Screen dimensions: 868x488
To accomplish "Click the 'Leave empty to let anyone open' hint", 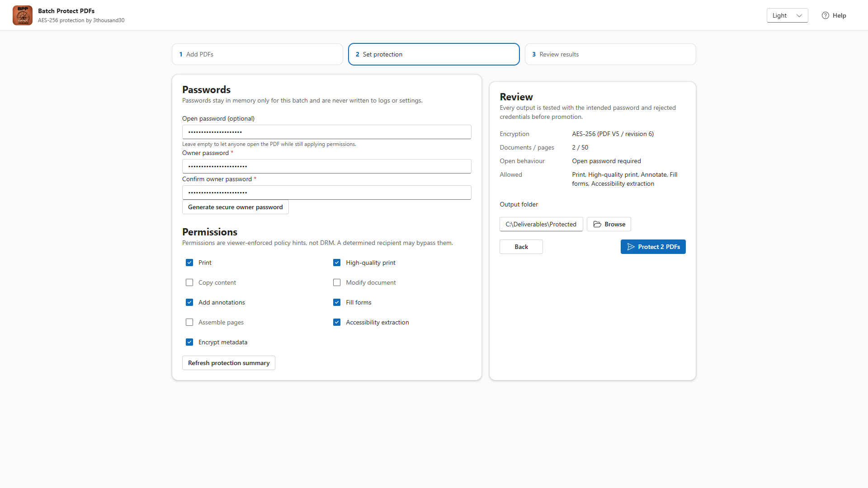I will [269, 144].
